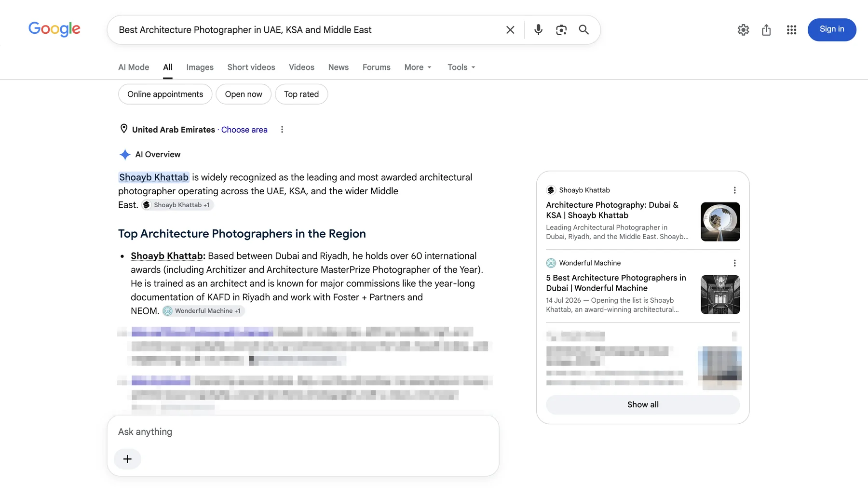Start voice search with the microphone icon
868x496 pixels.
538,30
